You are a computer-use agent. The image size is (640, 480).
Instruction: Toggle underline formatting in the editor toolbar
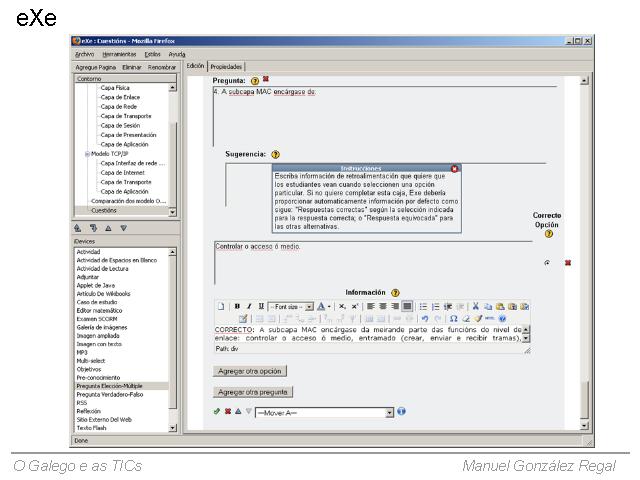pos(261,306)
